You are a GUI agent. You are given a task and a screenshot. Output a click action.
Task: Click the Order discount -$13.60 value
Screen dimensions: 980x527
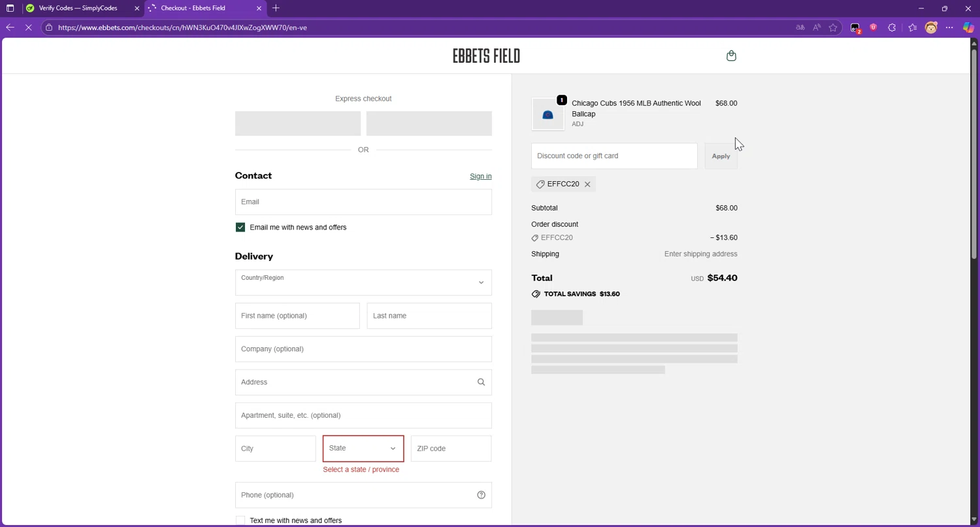(724, 238)
